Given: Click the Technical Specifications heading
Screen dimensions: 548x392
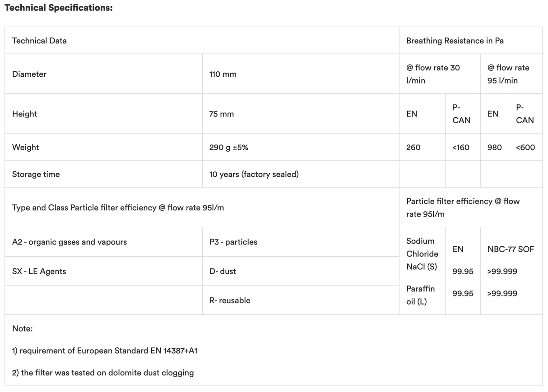Looking at the screenshot, I should (58, 8).
